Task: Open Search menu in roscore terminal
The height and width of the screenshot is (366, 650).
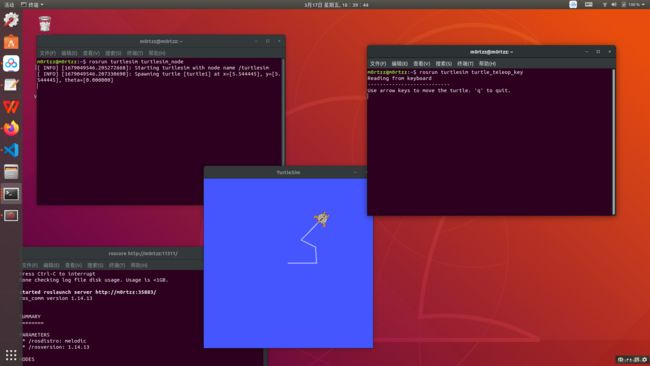Action: click(95, 265)
